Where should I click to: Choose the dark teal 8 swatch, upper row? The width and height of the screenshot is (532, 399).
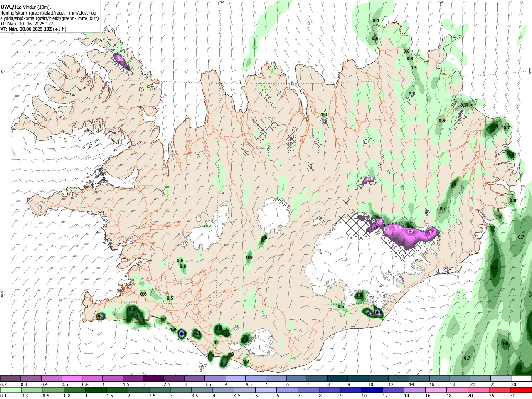(x=337, y=379)
